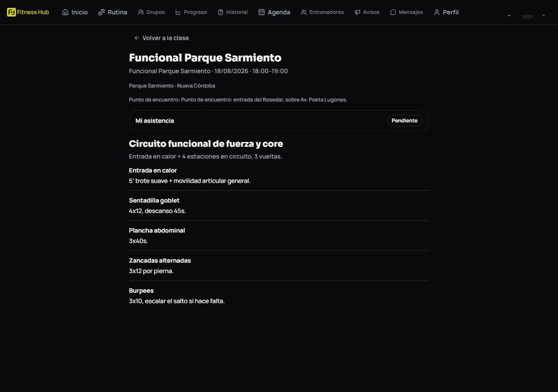Follow the Volver a la clase link text

(166, 38)
